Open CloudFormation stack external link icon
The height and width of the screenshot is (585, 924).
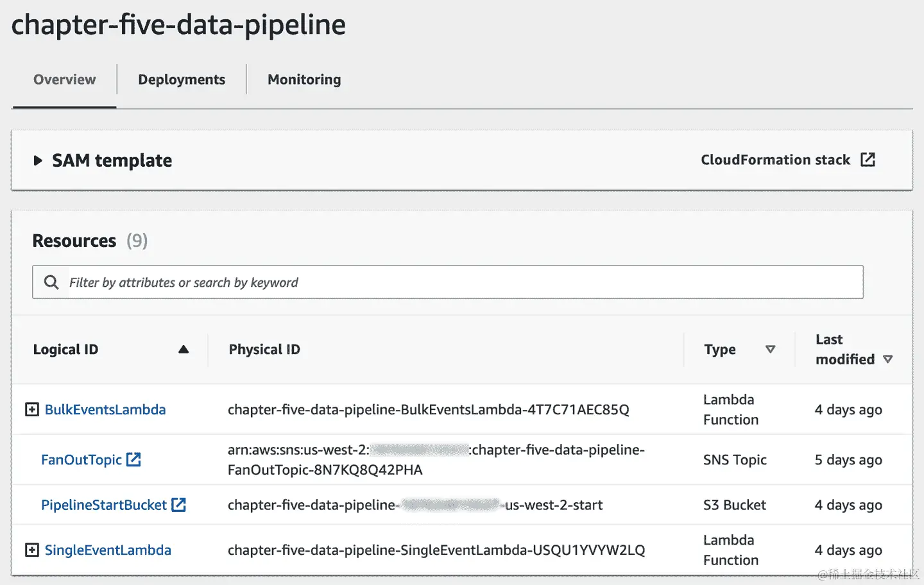coord(868,160)
